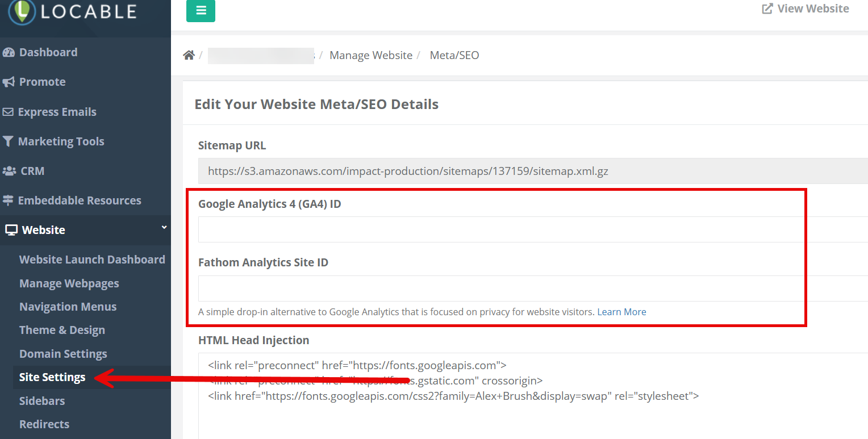
Task: Open View Website link
Action: pos(806,9)
